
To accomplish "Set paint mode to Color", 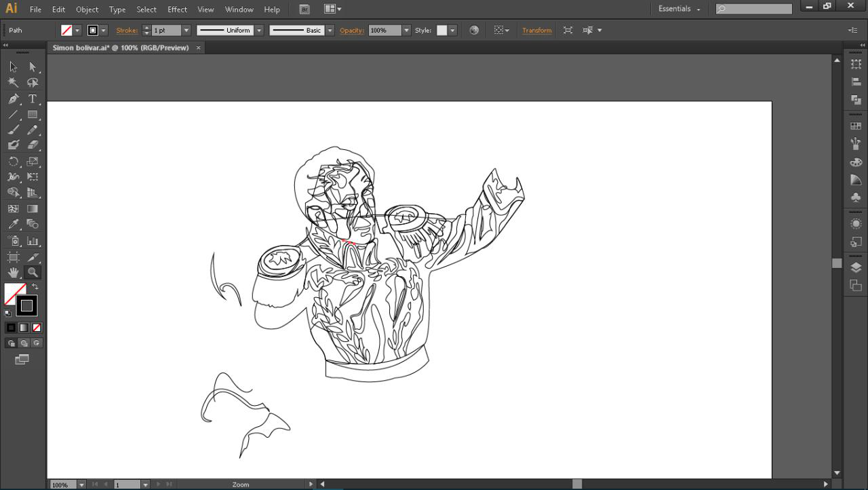I will [x=11, y=328].
